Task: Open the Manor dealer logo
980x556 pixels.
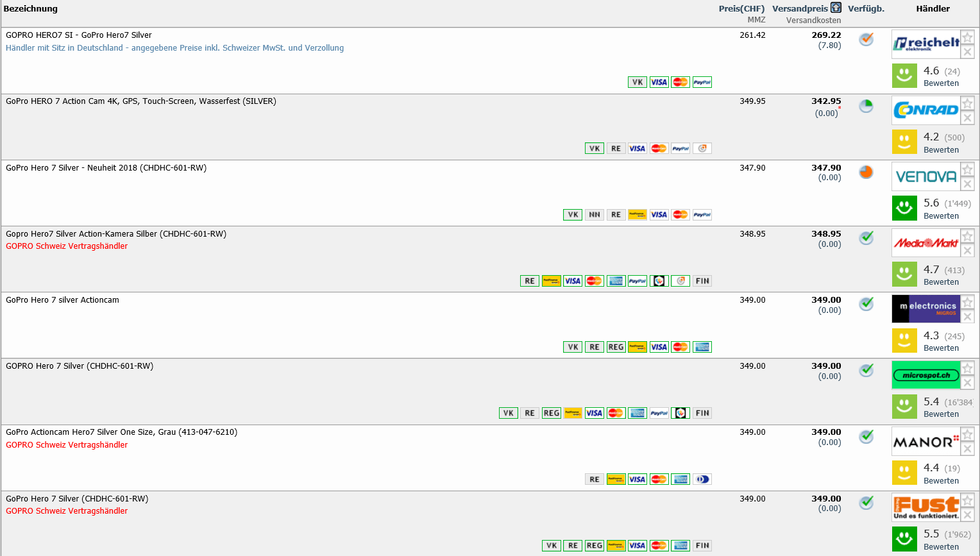Action: (926, 441)
